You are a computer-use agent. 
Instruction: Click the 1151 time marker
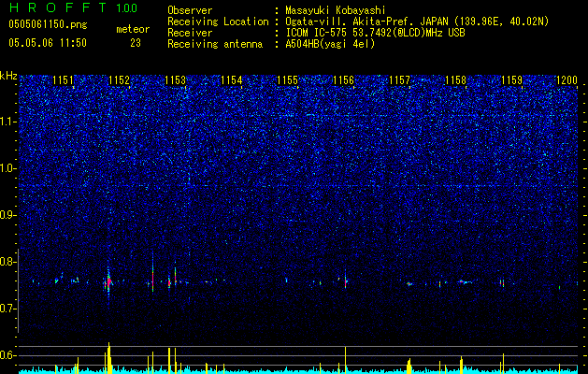click(x=63, y=80)
